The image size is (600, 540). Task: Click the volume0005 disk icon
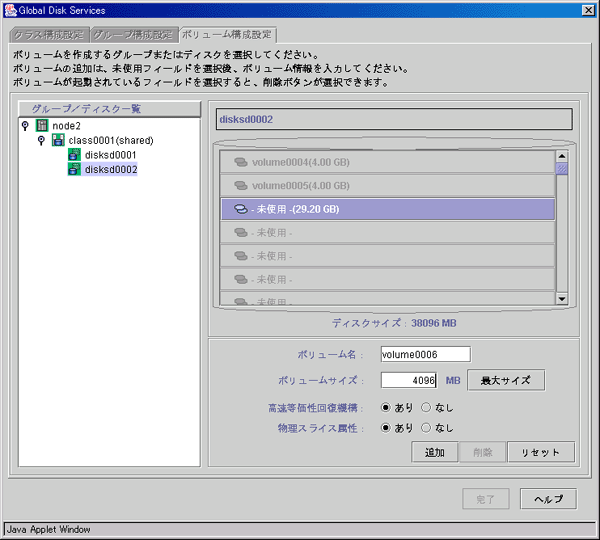point(240,185)
